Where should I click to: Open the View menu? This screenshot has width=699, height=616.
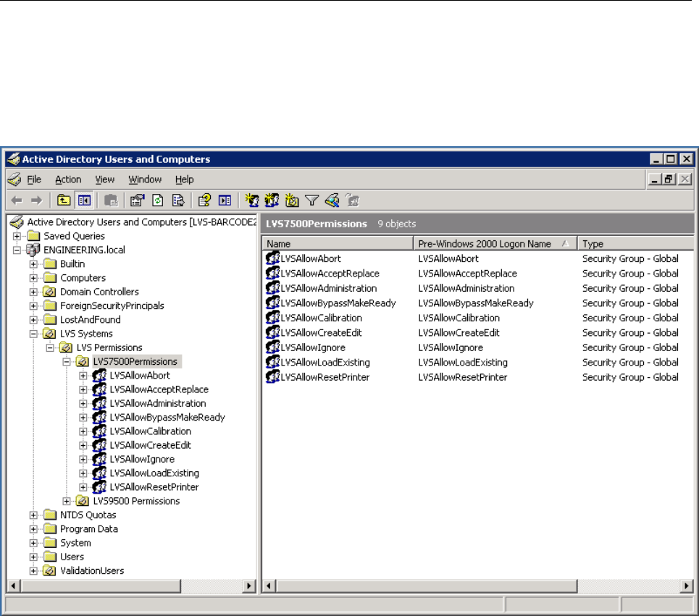pos(105,180)
